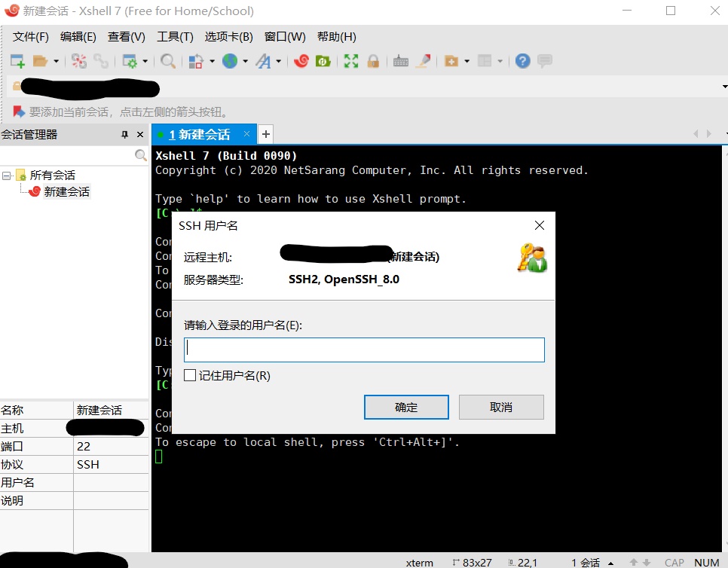Click the 说明 property row label
The width and height of the screenshot is (728, 568).
[x=12, y=501]
